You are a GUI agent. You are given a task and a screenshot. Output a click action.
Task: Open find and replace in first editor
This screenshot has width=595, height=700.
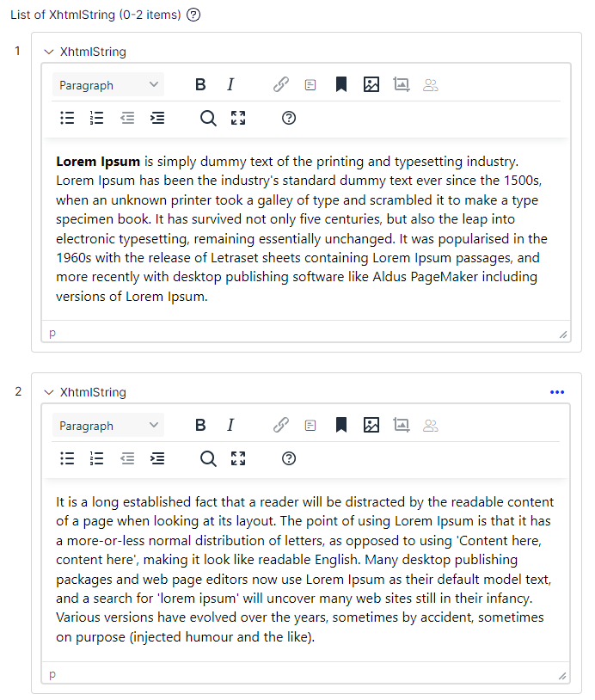click(208, 119)
